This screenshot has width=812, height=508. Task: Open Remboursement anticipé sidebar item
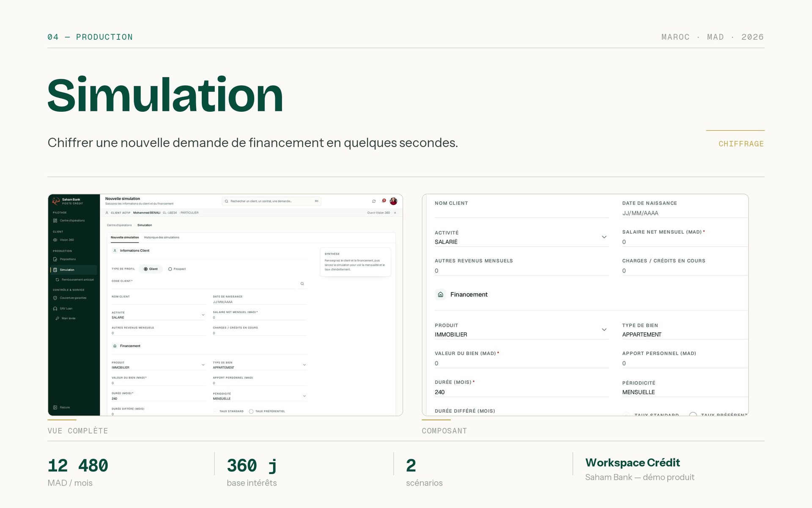[x=74, y=280]
